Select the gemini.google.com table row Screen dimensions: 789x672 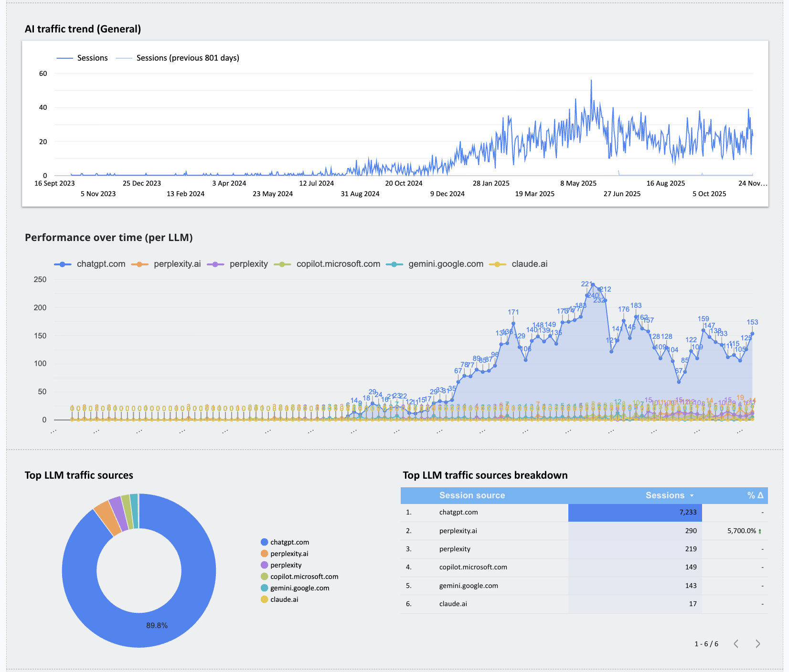(584, 586)
